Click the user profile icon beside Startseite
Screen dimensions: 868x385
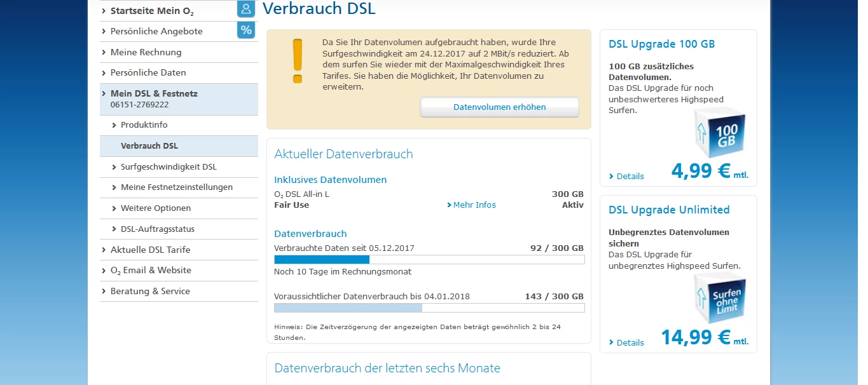click(x=246, y=9)
